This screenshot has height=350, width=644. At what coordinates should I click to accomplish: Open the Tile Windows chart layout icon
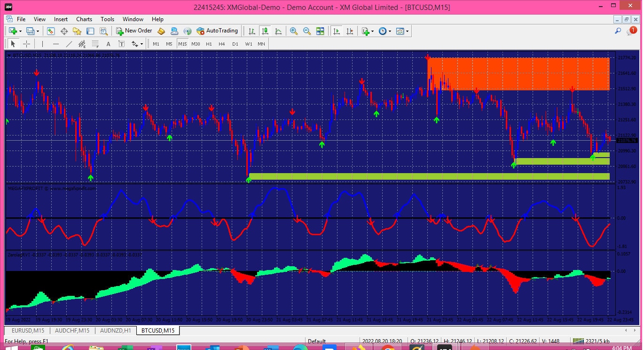[320, 31]
